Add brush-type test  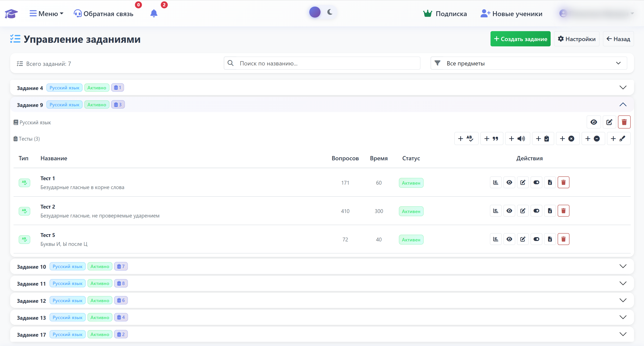619,138
